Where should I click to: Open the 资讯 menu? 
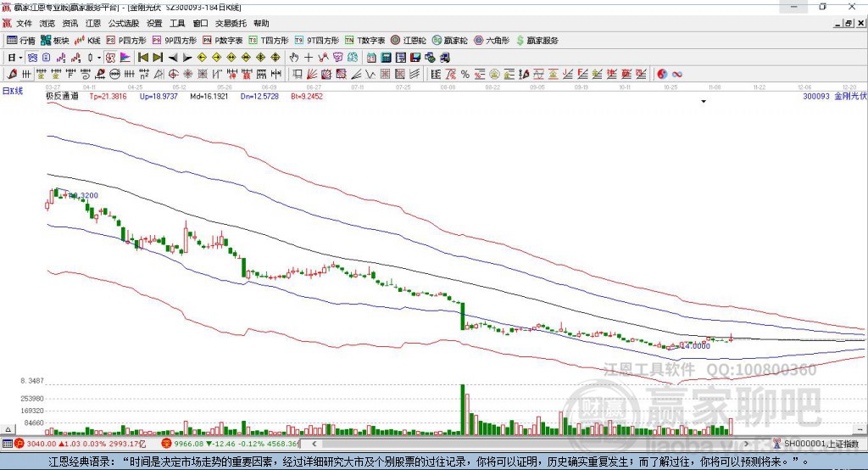(x=70, y=23)
